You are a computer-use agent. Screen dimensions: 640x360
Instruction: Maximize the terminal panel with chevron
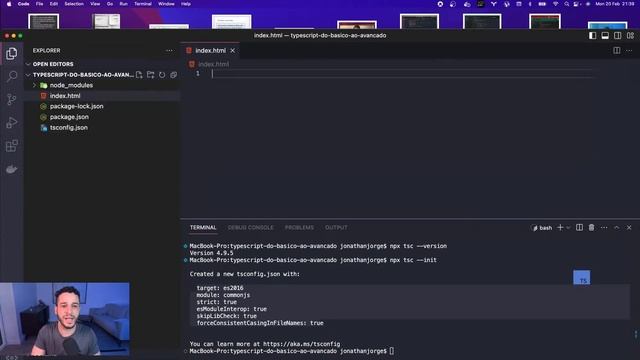(x=617, y=228)
